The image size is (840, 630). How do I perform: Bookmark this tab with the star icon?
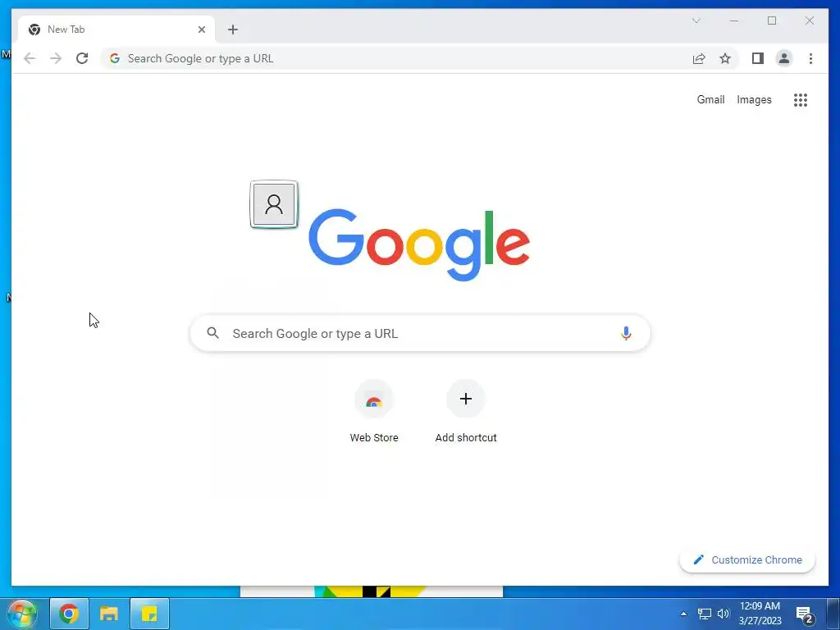tap(725, 58)
